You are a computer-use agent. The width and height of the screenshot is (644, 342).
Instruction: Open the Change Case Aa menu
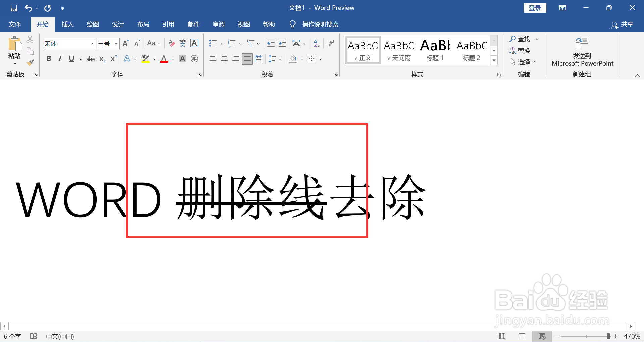154,43
